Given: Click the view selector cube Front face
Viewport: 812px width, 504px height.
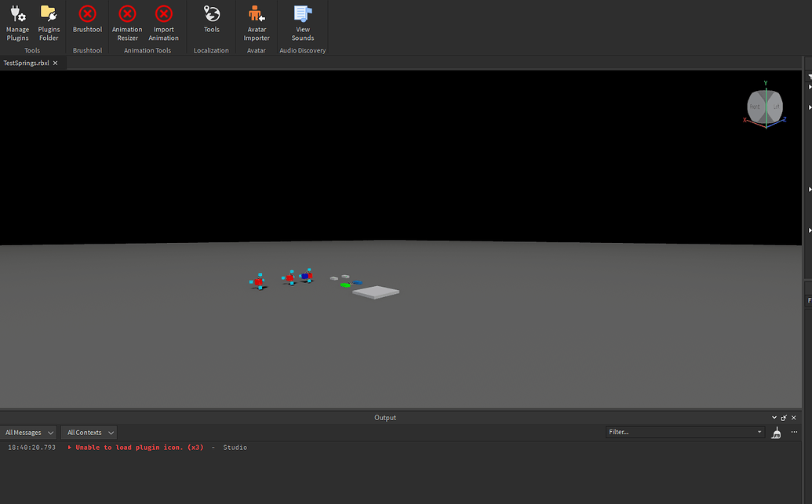Looking at the screenshot, I should pyautogui.click(x=756, y=107).
